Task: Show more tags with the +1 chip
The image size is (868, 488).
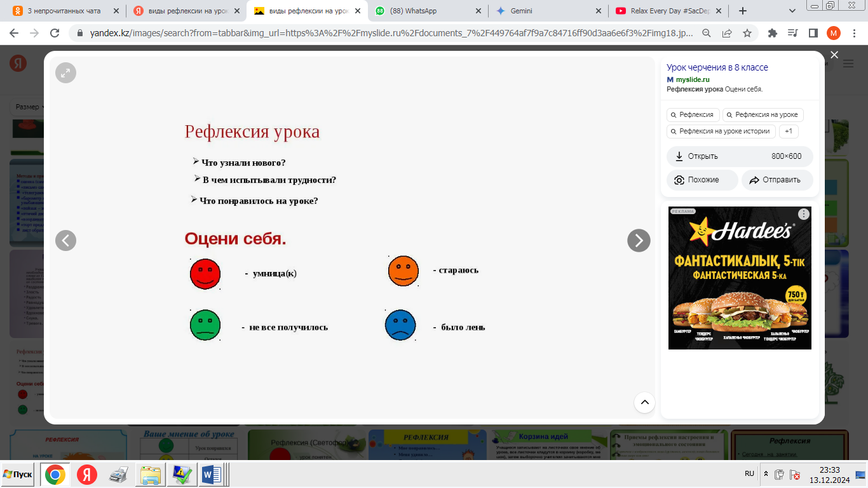Action: coord(789,132)
